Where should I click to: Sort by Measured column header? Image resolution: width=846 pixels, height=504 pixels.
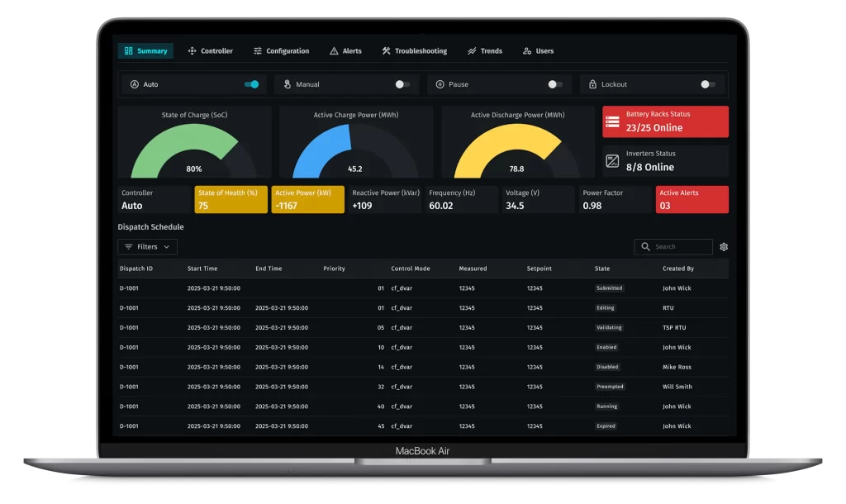pyautogui.click(x=473, y=269)
